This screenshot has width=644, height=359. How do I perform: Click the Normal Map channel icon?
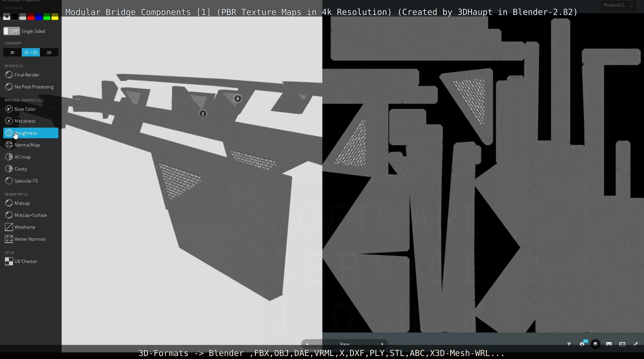pos(9,145)
